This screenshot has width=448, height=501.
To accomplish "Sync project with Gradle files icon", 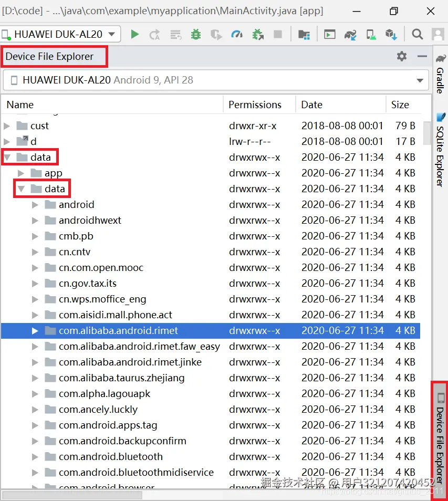I will 350,34.
